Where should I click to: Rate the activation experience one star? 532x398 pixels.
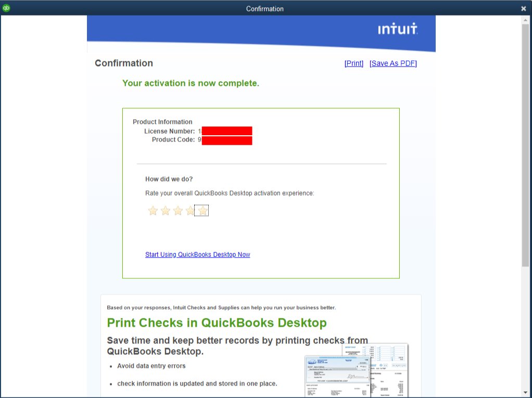click(x=153, y=211)
